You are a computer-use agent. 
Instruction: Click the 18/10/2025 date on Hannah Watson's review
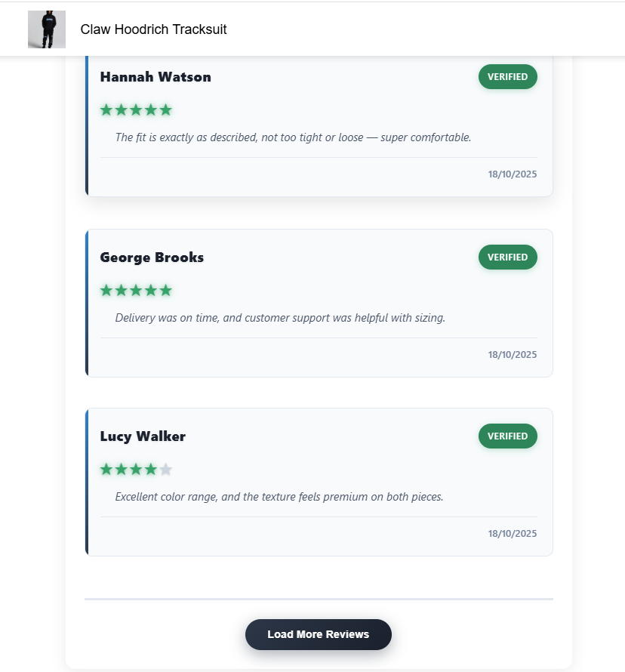click(x=513, y=174)
